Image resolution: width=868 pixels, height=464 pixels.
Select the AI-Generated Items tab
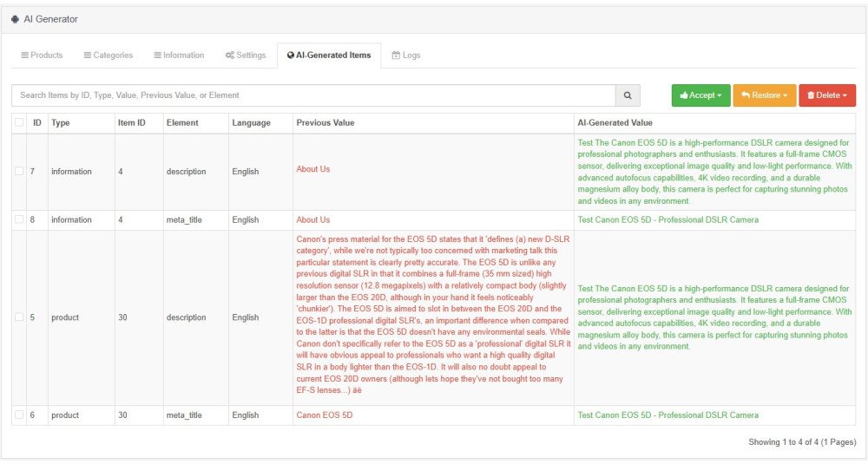coord(329,56)
